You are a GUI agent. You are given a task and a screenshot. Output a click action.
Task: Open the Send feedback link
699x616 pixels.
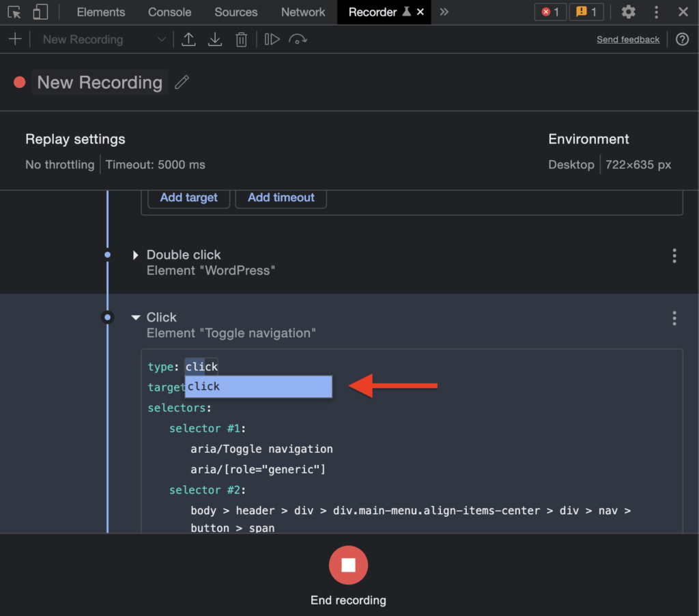point(627,39)
